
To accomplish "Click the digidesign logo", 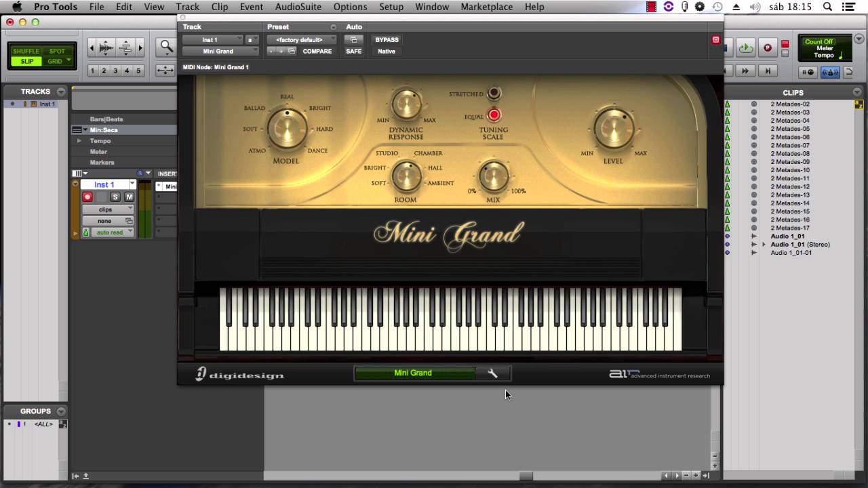I will [x=240, y=374].
